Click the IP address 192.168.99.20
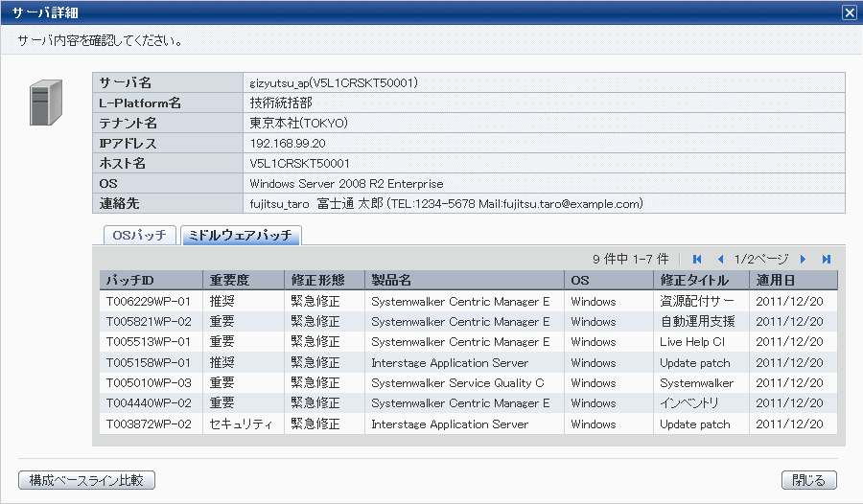The width and height of the screenshot is (863, 504). (288, 144)
